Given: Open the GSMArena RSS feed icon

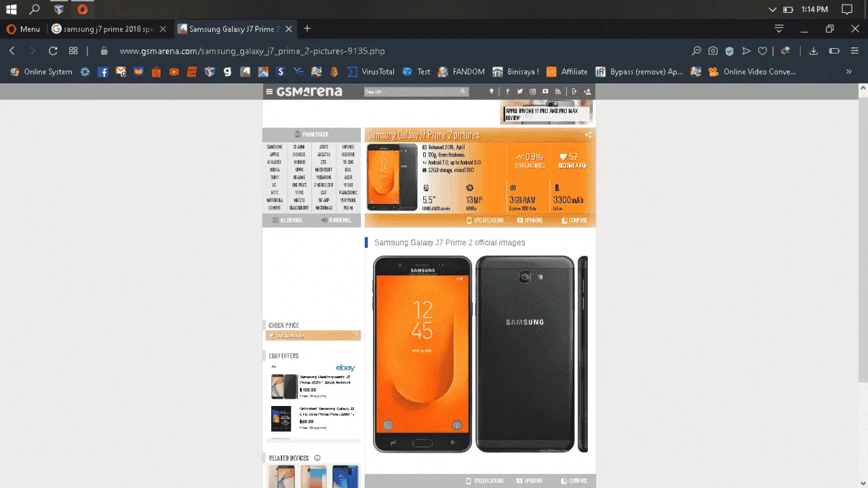Looking at the screenshot, I should pos(558,91).
